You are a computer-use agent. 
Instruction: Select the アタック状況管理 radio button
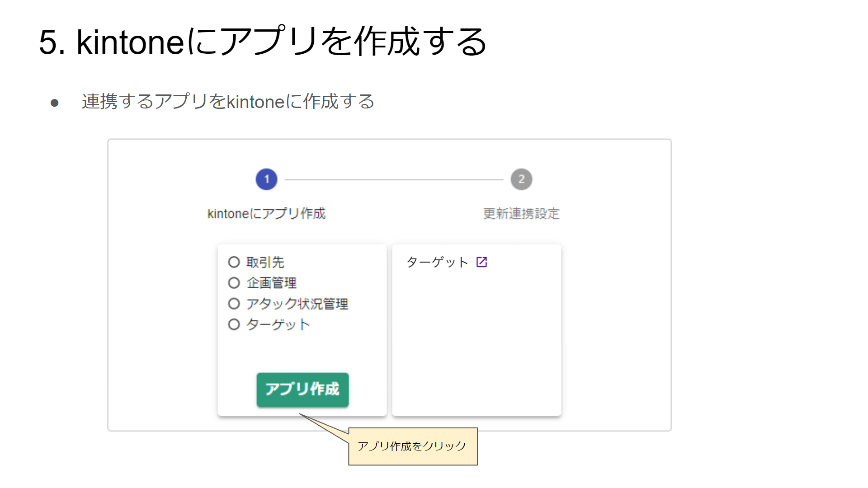234,304
